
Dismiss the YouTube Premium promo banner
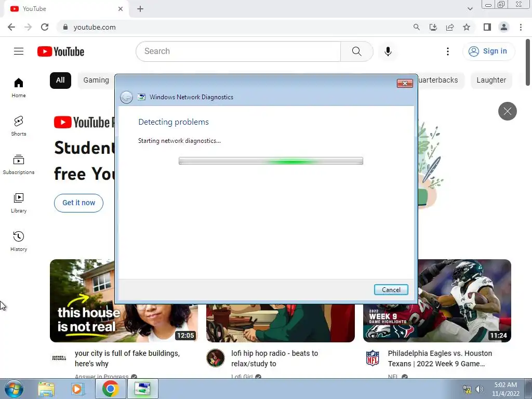[x=507, y=111]
